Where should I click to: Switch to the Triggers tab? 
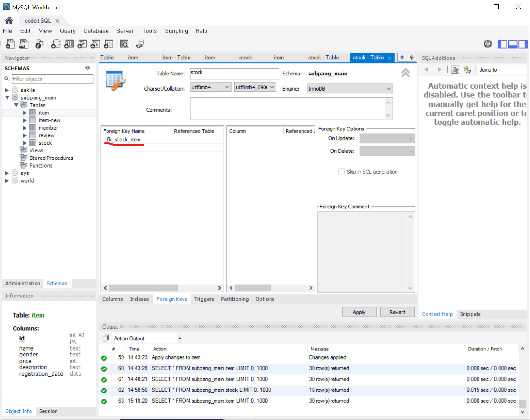point(204,299)
